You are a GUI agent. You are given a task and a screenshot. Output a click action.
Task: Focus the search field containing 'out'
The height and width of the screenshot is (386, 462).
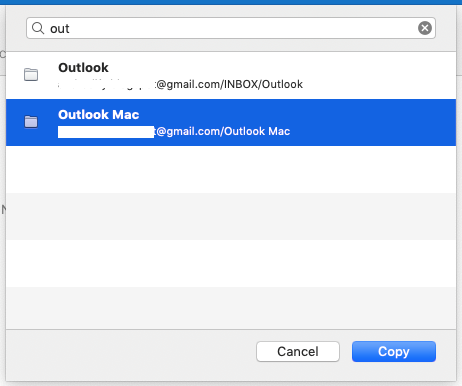(x=231, y=28)
